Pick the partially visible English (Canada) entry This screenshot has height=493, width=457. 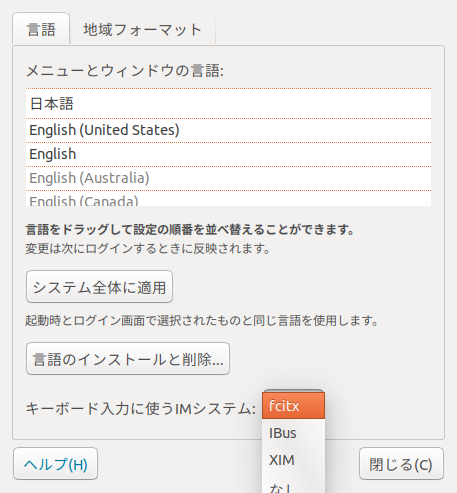pos(228,199)
